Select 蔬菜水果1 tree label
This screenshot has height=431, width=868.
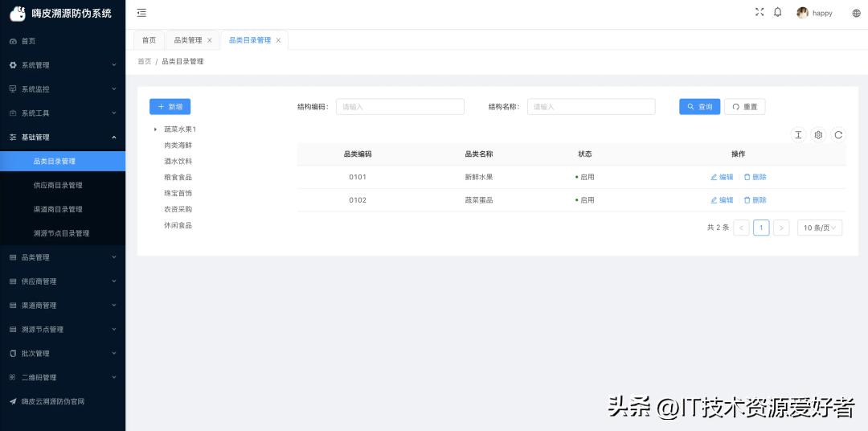click(181, 129)
